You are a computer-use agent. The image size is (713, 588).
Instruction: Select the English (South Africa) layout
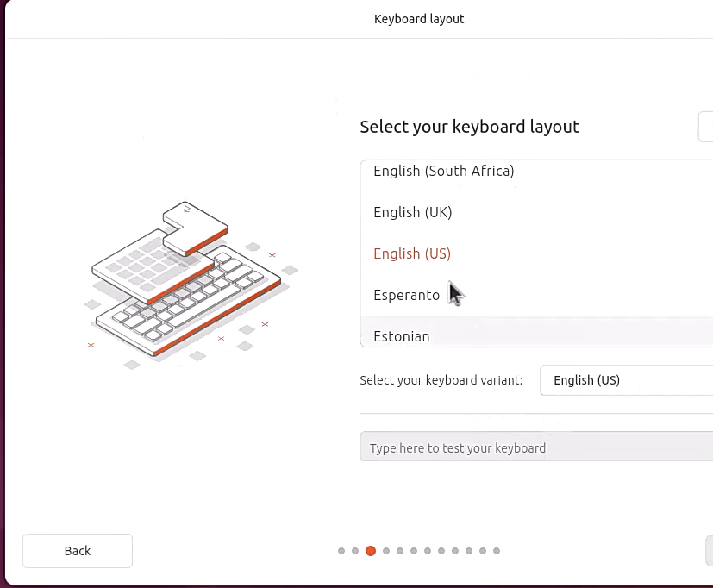443,171
